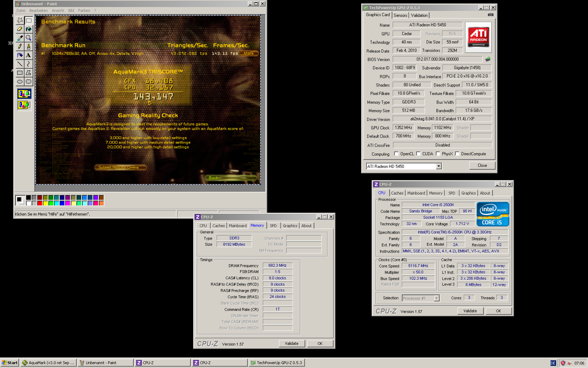588x368 pixels.
Task: Pick the Rectangle shape tool
Action: (20, 73)
